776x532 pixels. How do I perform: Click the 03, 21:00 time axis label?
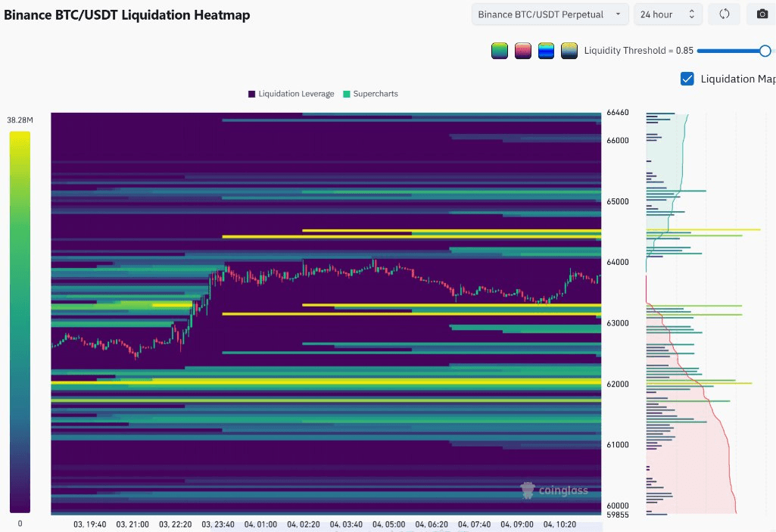(132, 524)
